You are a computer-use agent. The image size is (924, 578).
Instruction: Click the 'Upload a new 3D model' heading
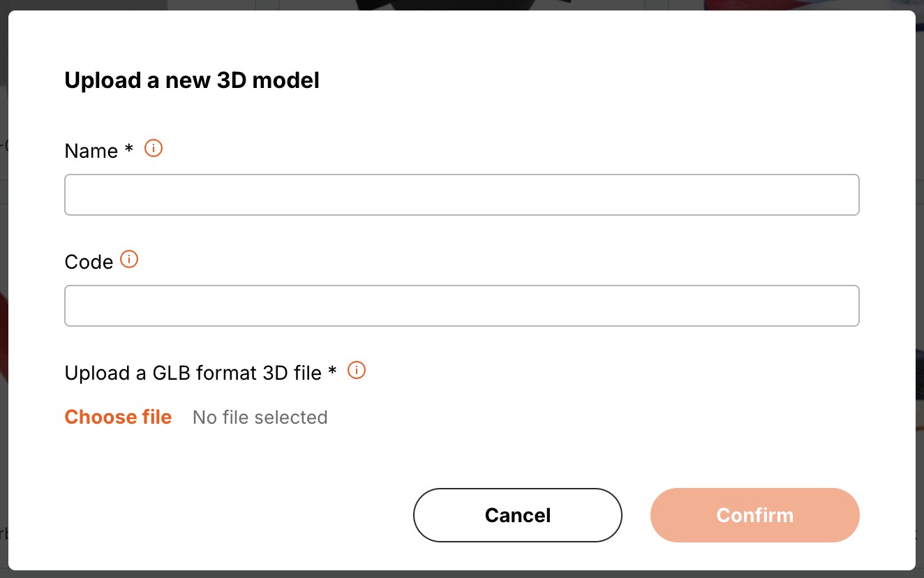point(192,80)
